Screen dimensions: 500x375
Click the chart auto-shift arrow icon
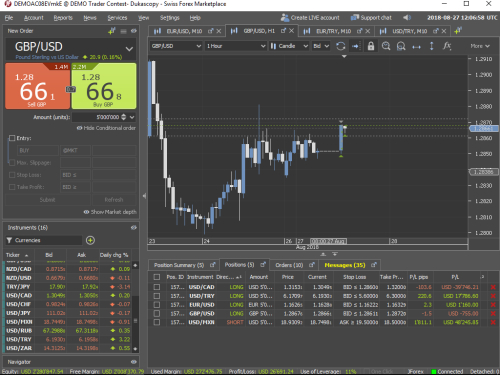click(355, 46)
